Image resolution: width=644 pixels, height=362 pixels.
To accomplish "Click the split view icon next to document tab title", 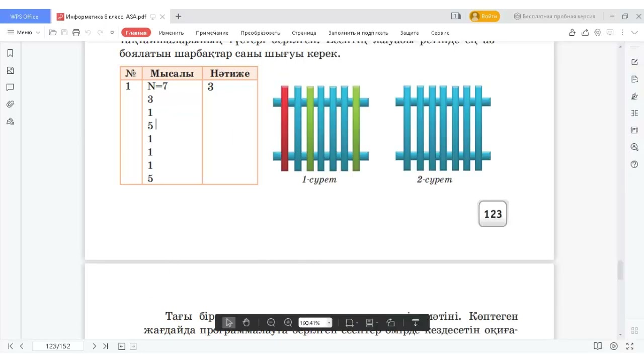I will click(152, 17).
